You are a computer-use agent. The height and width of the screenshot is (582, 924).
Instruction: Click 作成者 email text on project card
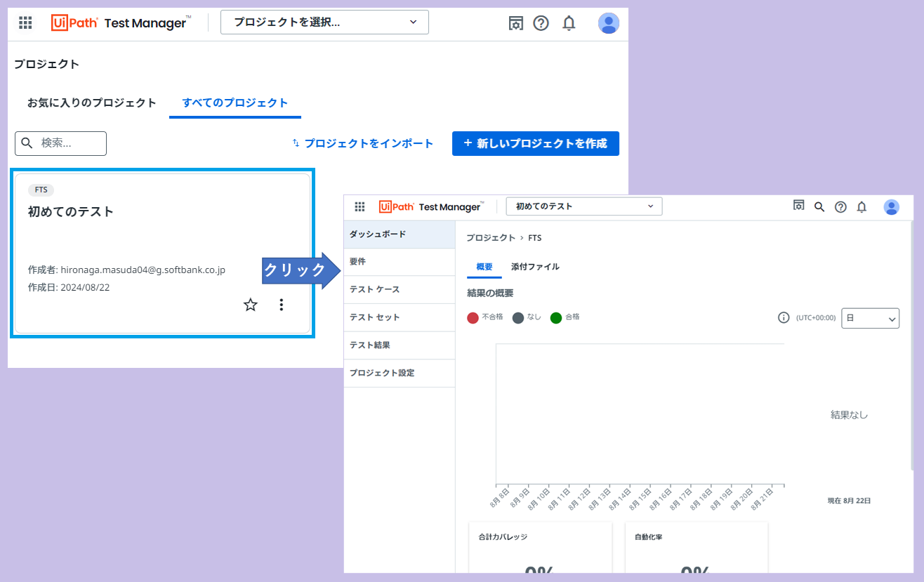(126, 270)
